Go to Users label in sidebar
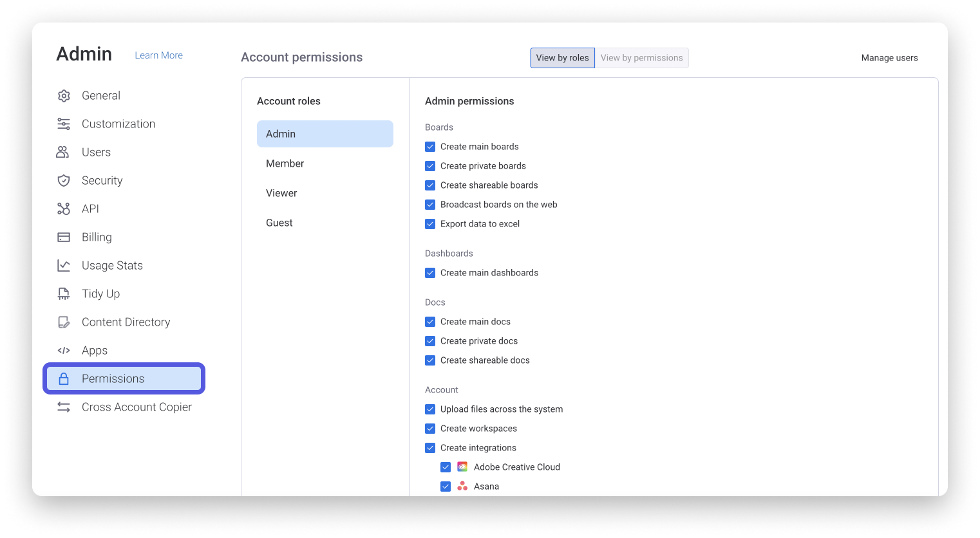This screenshot has width=980, height=538. coord(97,153)
